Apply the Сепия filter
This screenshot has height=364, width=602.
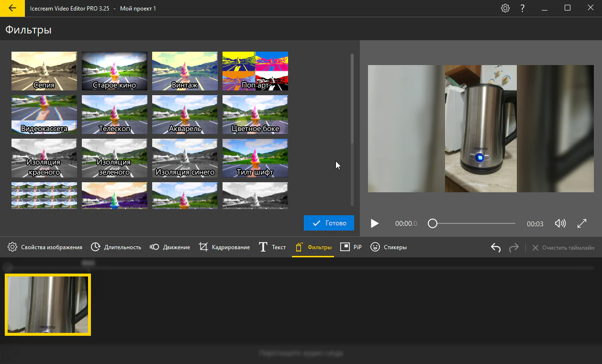(44, 71)
